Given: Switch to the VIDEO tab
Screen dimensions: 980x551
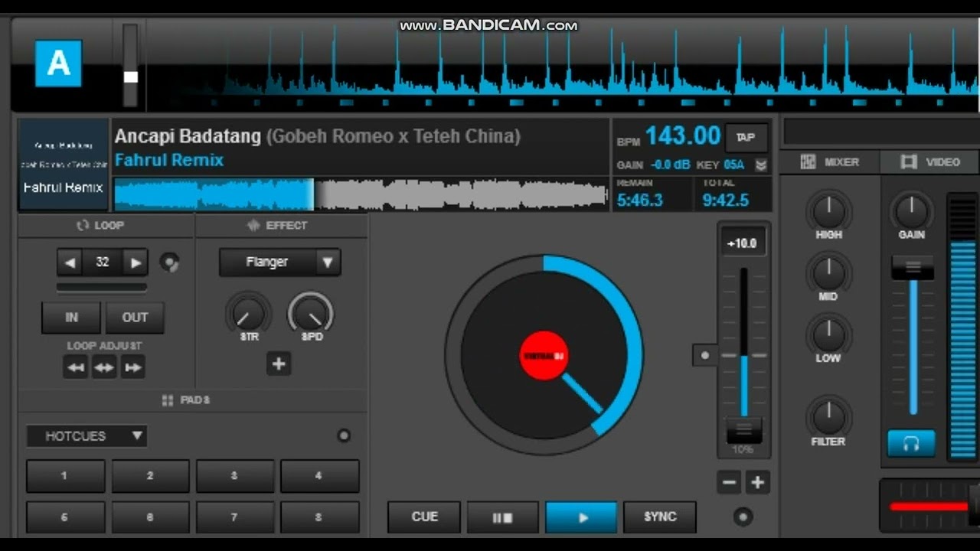Looking at the screenshot, I should click(x=930, y=162).
